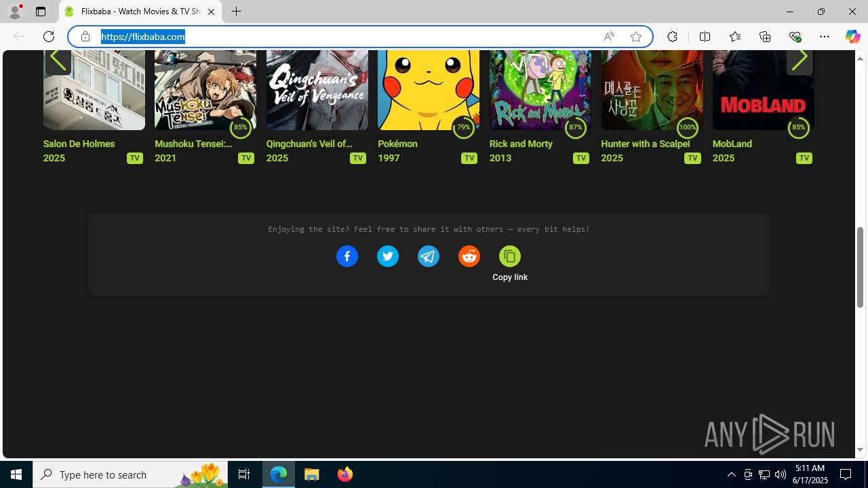Viewport: 868px width, 488px height.
Task: Open Mushoku Tensei poster
Action: tap(205, 89)
